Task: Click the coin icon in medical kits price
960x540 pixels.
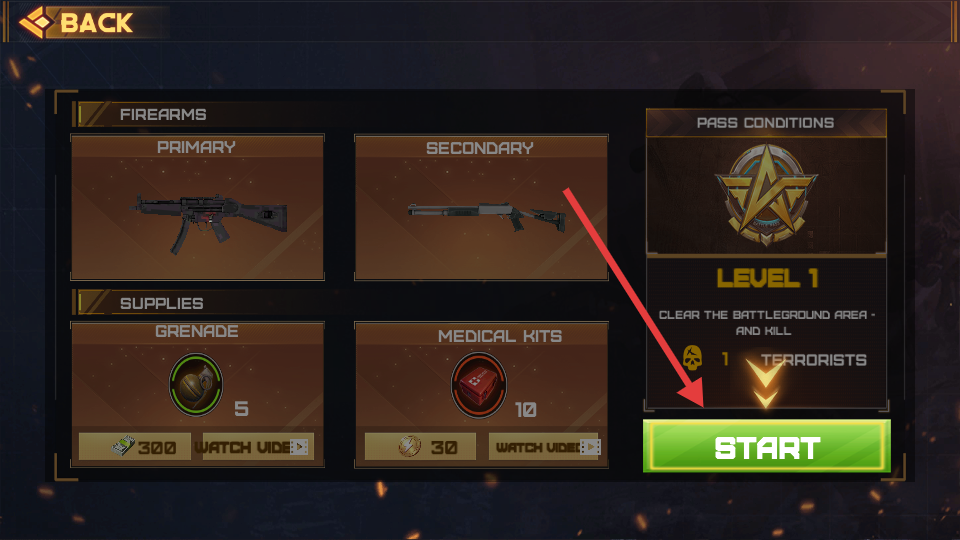Action: pos(410,446)
